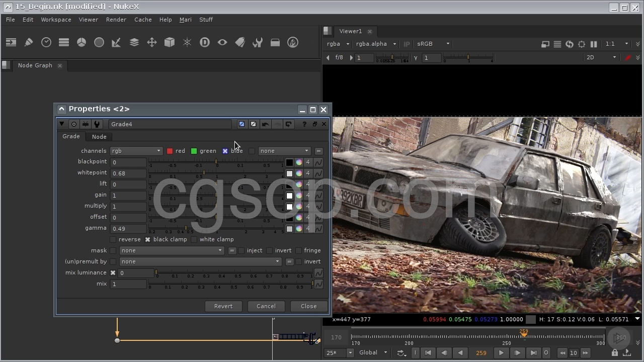Screen dimensions: 644x362
Task: Open the whitepoint curve editor icon
Action: [318, 173]
